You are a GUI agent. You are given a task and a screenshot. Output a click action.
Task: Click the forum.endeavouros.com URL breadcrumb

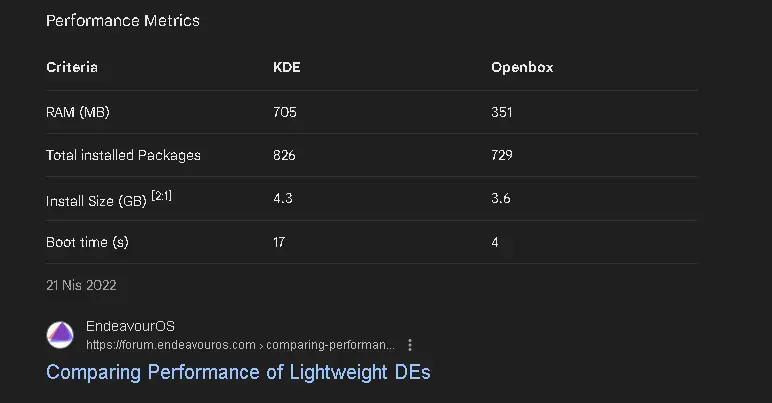coord(240,345)
